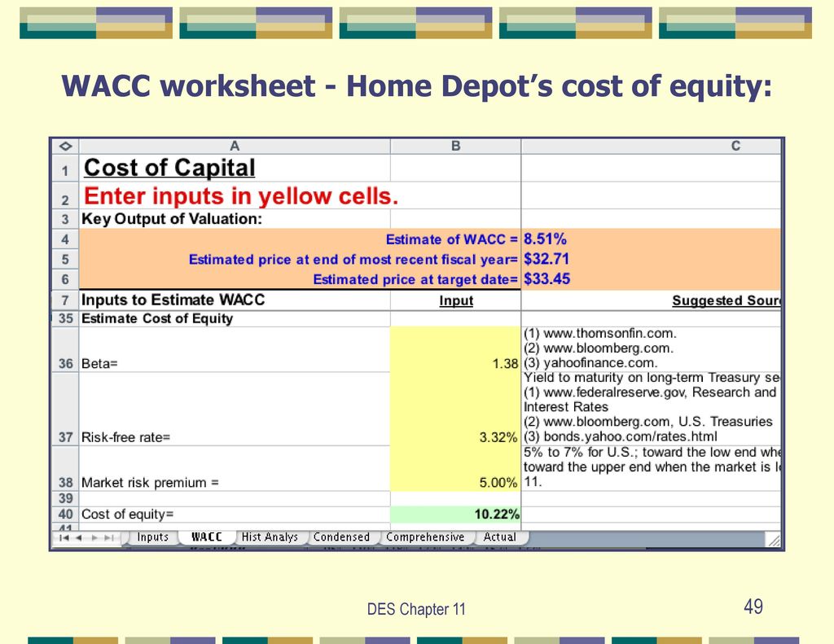Select row 6 header
This screenshot has height=644, width=834.
[65, 280]
